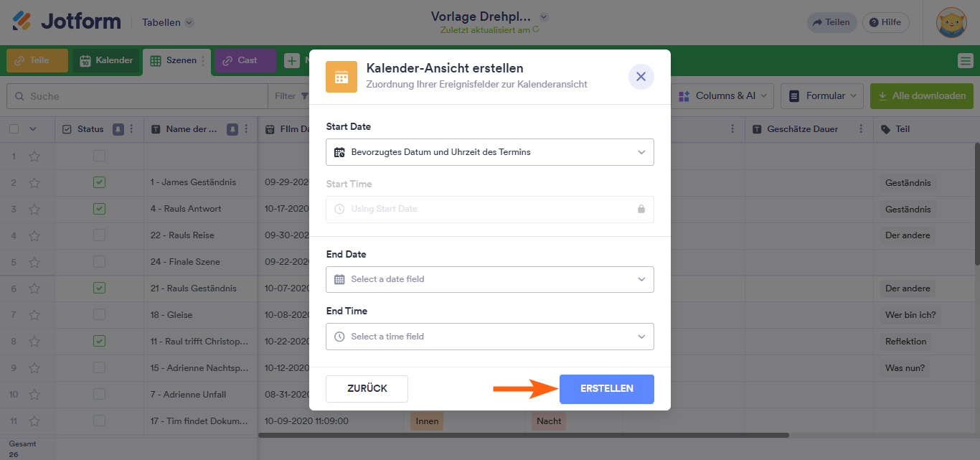This screenshot has height=460, width=980.
Task: Toggle Status checkbox for James Geständnis
Action: 99,182
